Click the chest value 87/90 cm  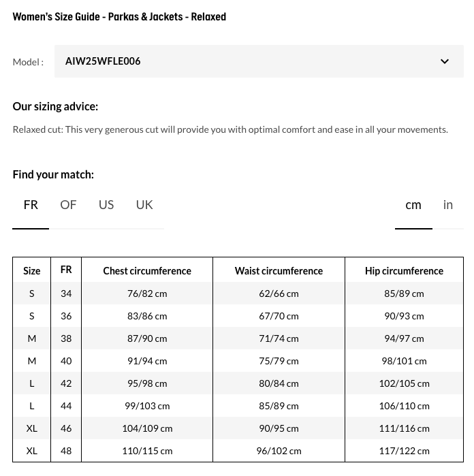[147, 338]
